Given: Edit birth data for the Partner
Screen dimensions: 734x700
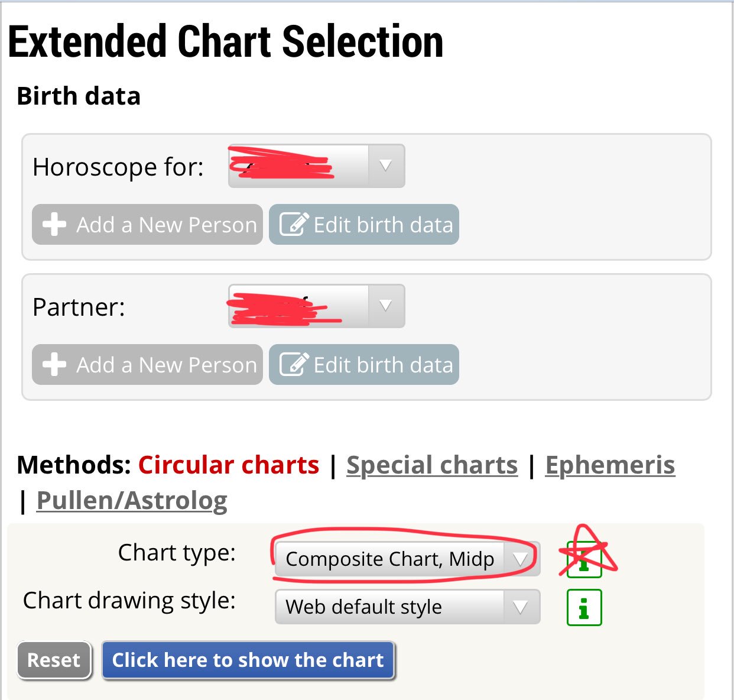Looking at the screenshot, I should click(x=364, y=365).
